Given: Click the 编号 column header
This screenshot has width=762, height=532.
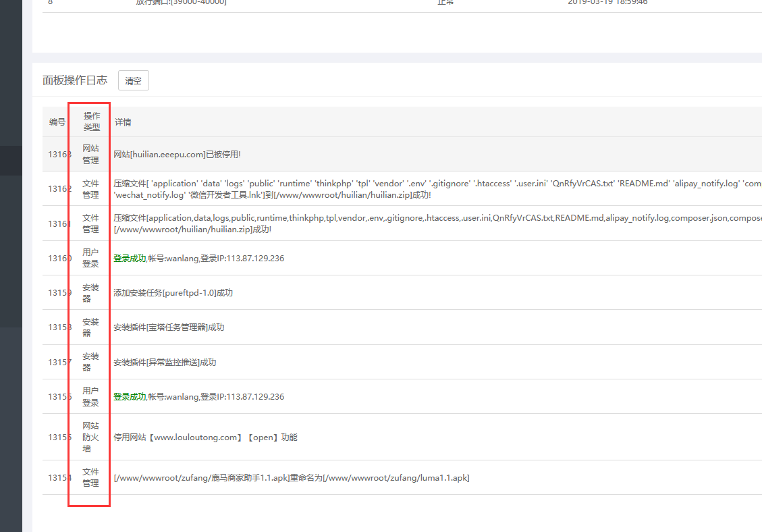Looking at the screenshot, I should (x=57, y=122).
